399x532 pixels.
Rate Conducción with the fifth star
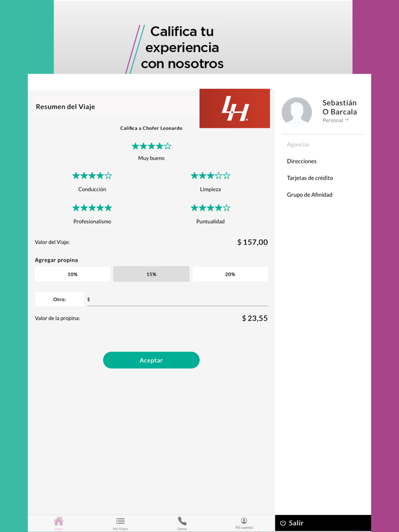pos(108,176)
